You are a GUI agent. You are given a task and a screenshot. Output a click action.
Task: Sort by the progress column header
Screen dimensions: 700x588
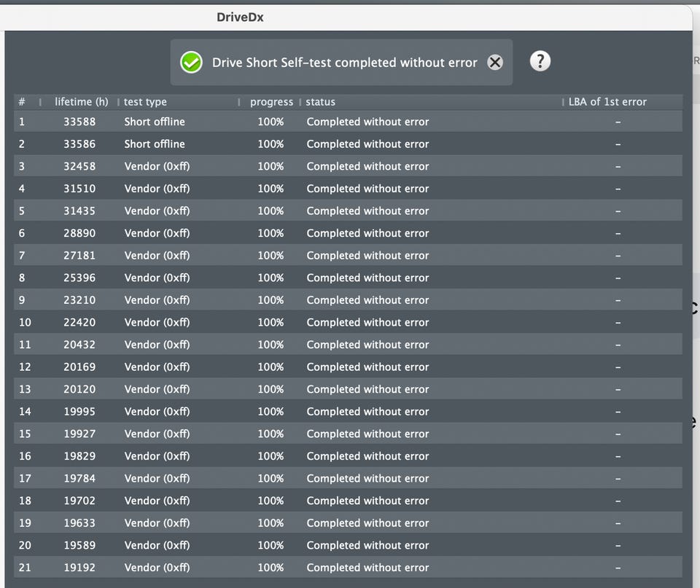(x=271, y=102)
